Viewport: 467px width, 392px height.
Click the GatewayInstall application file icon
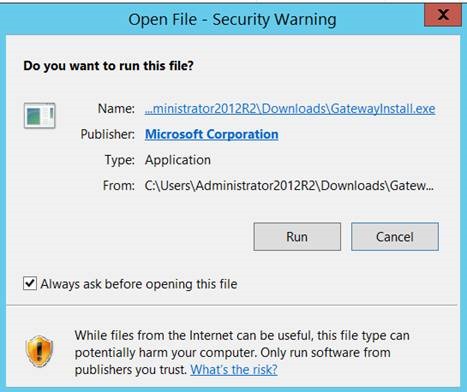[x=40, y=116]
